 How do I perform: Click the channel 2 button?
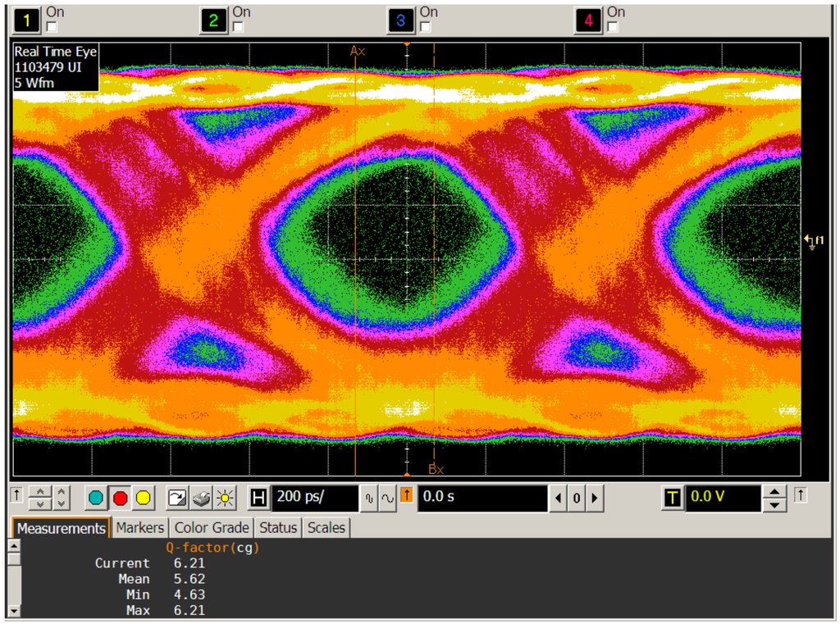(x=212, y=20)
